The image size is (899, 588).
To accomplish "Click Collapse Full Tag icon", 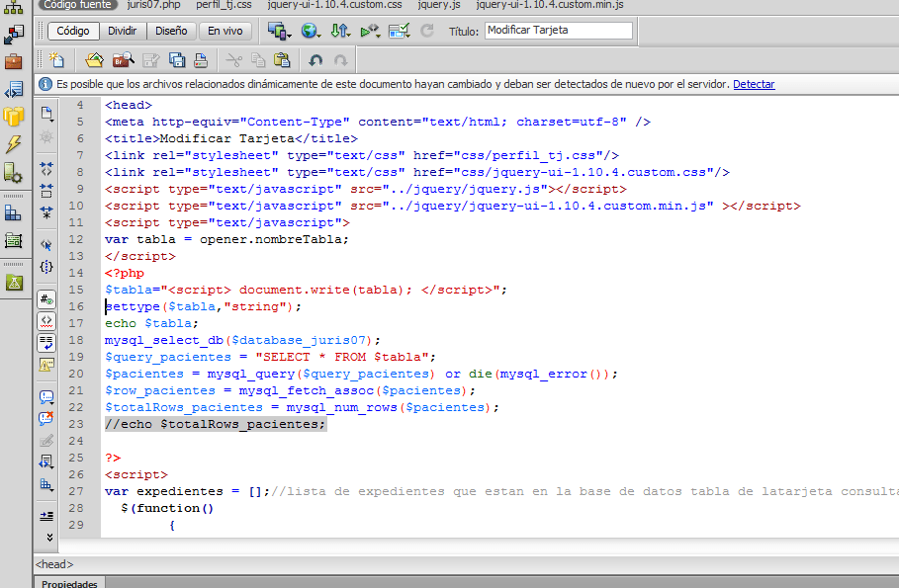I will tap(46, 168).
